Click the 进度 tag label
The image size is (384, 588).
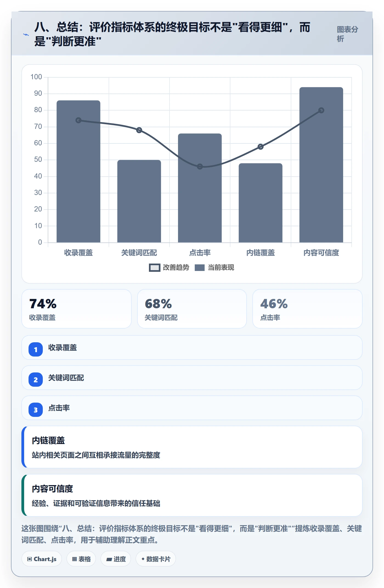[120, 559]
